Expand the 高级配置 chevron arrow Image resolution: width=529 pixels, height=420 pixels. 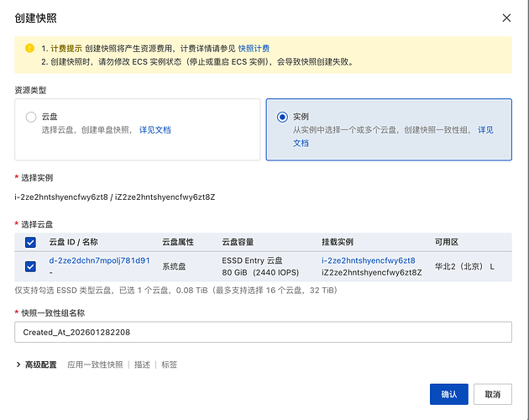pyautogui.click(x=18, y=365)
